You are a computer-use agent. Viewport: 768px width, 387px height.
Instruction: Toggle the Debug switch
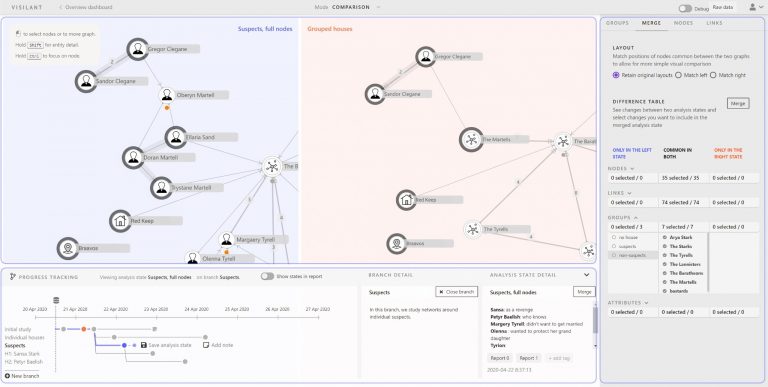coord(685,8)
